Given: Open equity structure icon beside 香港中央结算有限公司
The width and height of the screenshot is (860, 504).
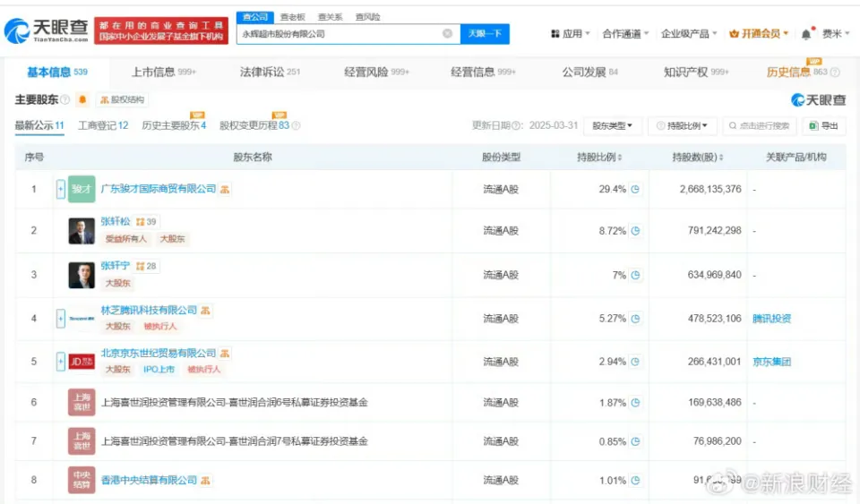Looking at the screenshot, I should 205,481.
